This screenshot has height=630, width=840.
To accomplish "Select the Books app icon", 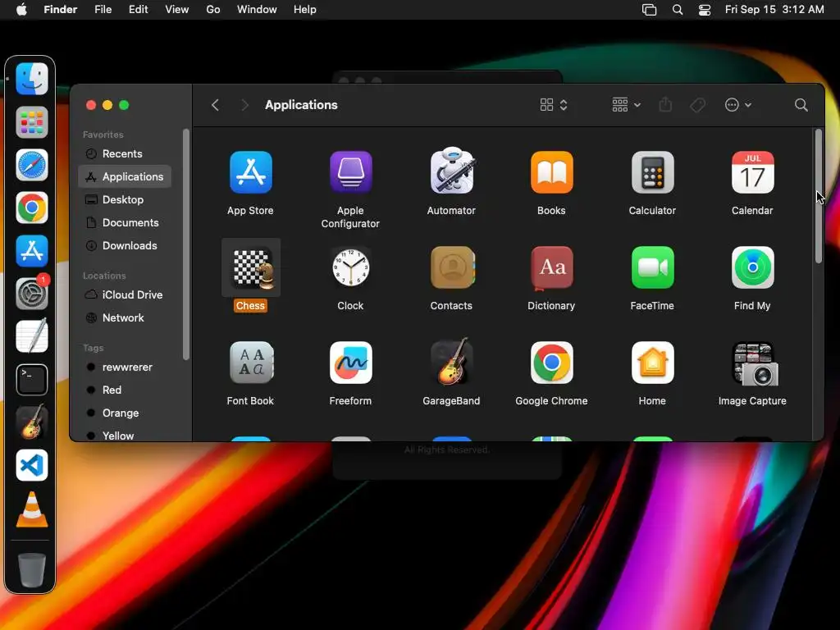I will [x=551, y=172].
